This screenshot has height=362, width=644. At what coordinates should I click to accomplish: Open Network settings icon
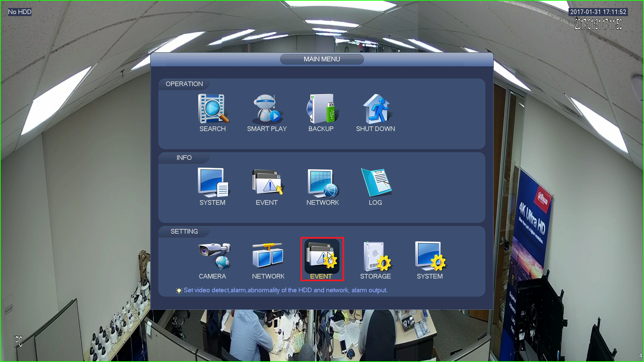tap(268, 256)
